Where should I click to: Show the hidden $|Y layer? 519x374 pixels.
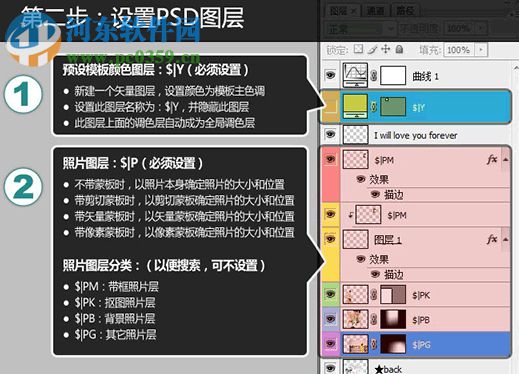330,106
